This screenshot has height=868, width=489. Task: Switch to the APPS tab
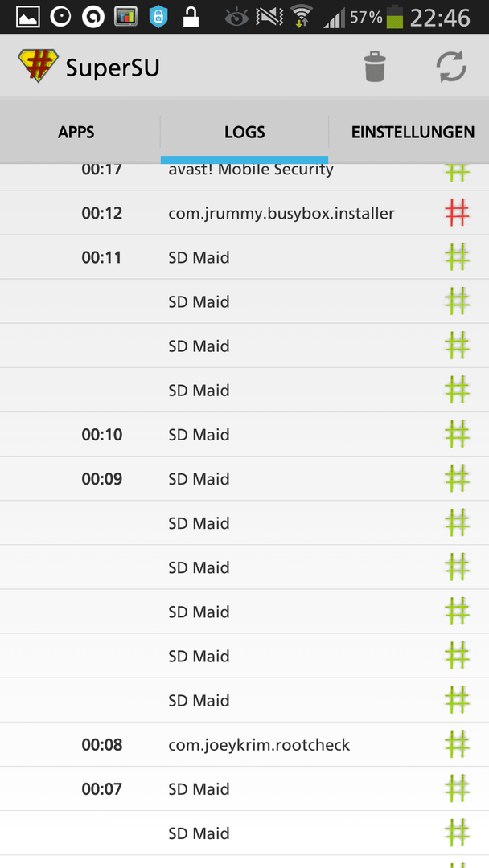pyautogui.click(x=76, y=133)
